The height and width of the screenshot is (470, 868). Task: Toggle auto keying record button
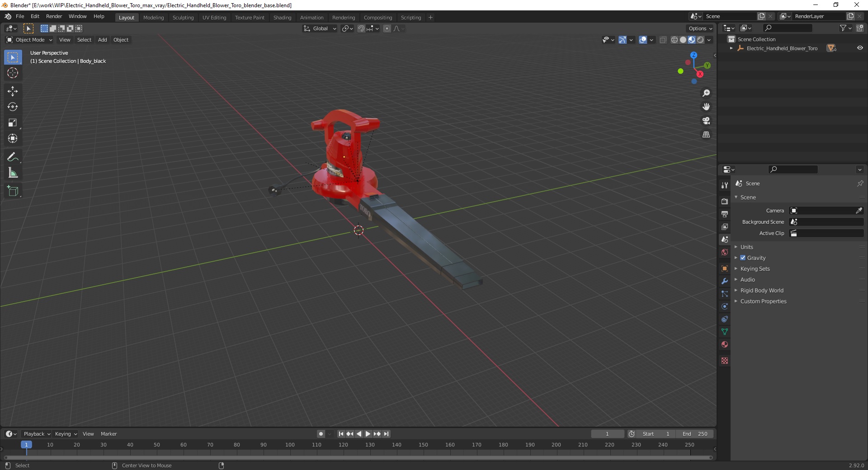[x=321, y=434]
